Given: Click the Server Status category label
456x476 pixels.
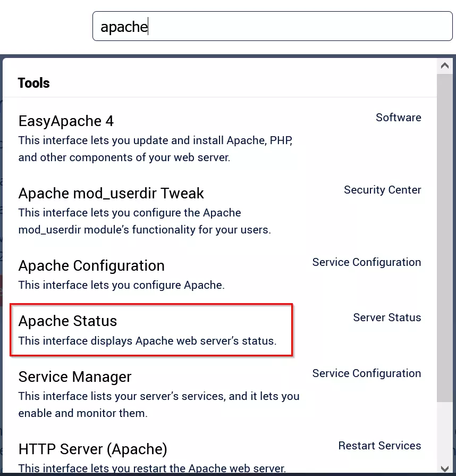Looking at the screenshot, I should [387, 318].
